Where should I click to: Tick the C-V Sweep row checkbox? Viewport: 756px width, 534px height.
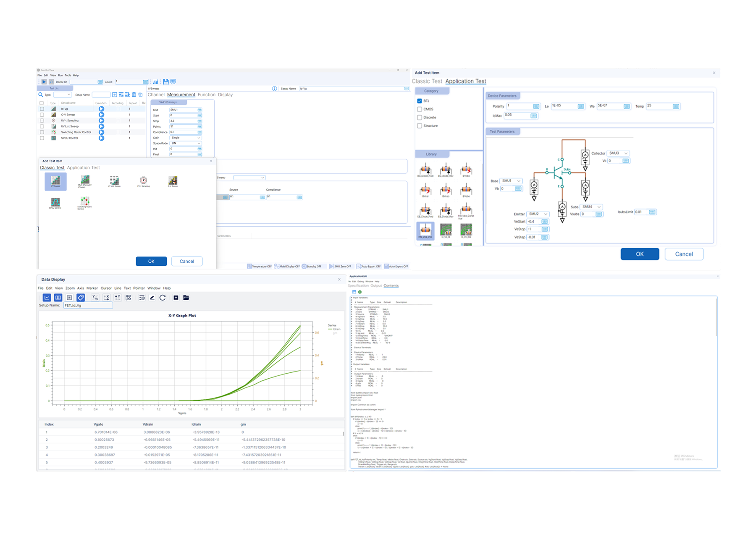pyautogui.click(x=42, y=115)
